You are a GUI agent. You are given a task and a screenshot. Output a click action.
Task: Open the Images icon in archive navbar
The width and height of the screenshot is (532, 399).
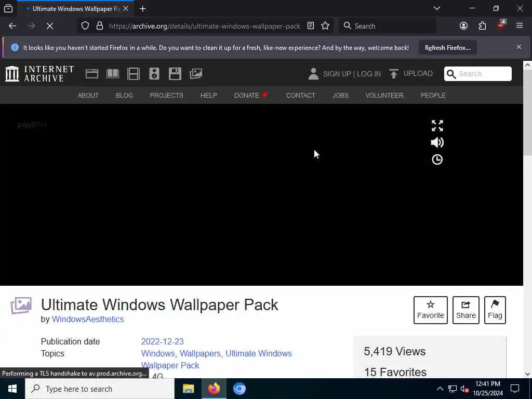click(196, 74)
